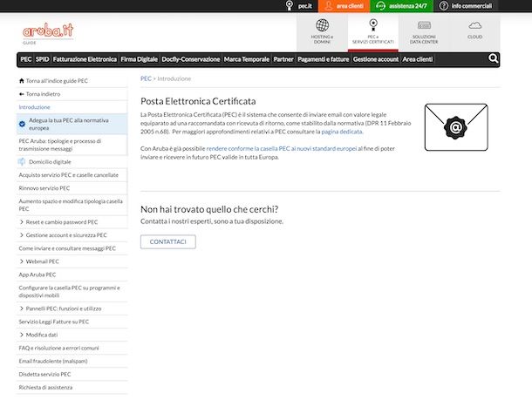Viewport: 532px width, 400px height.
Task: Open Email fraudolente (malspam)
Action: coord(53,361)
